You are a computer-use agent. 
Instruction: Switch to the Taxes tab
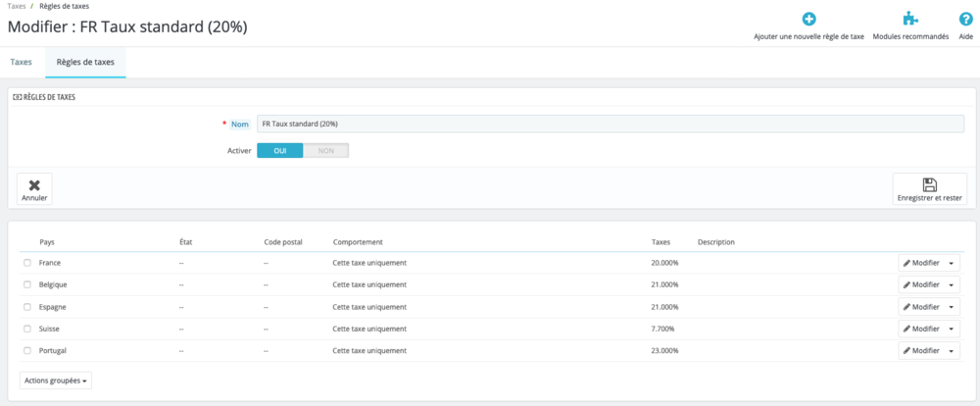click(x=22, y=62)
